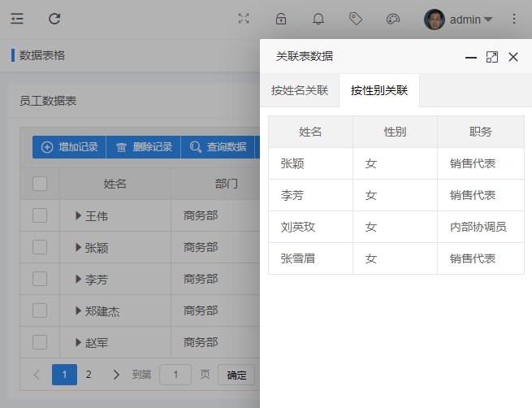
Task: Toggle fullscreen mode icon
Action: (244, 19)
